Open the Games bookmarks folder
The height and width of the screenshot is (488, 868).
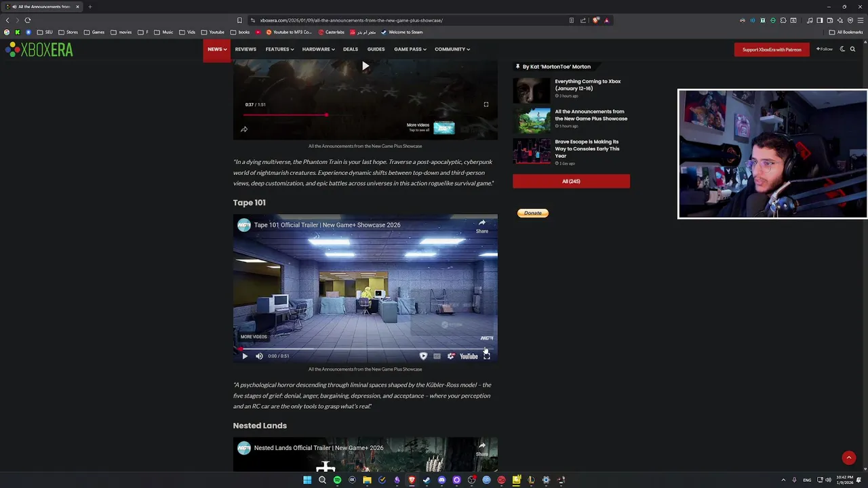[x=94, y=32]
